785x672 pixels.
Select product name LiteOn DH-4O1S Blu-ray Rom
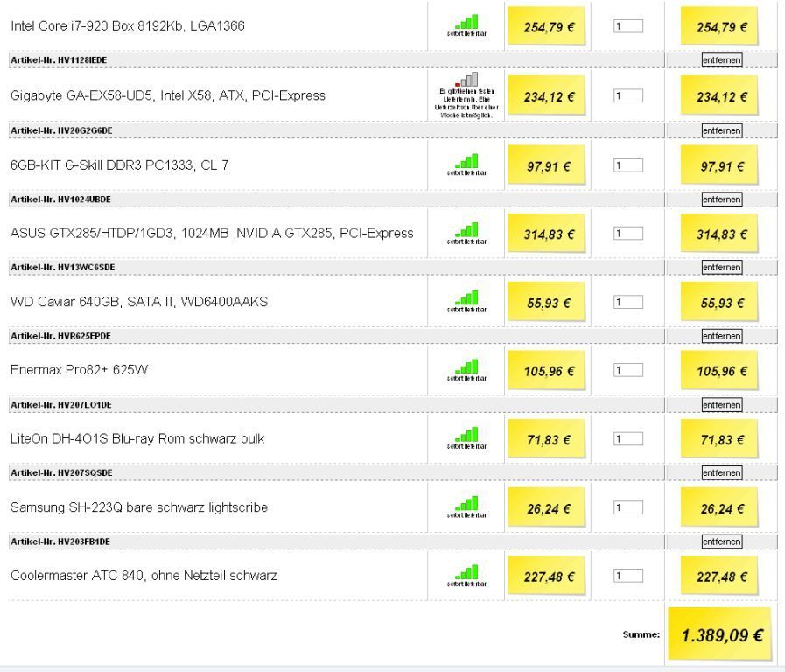pyautogui.click(x=137, y=439)
